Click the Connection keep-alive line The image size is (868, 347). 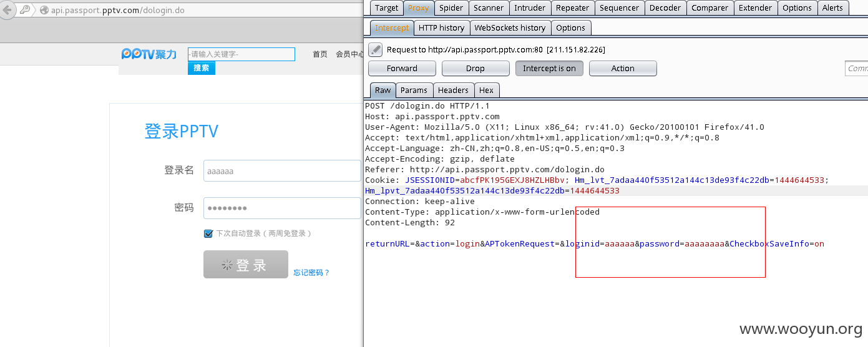click(x=420, y=202)
